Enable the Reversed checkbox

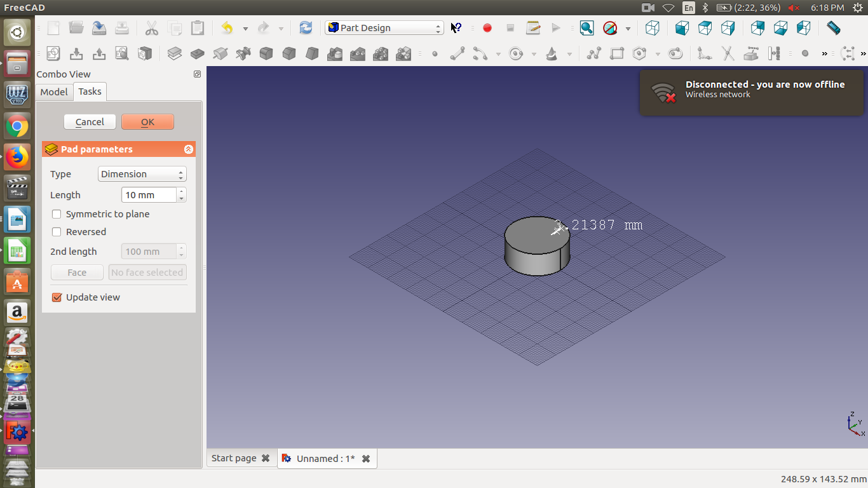tap(57, 232)
